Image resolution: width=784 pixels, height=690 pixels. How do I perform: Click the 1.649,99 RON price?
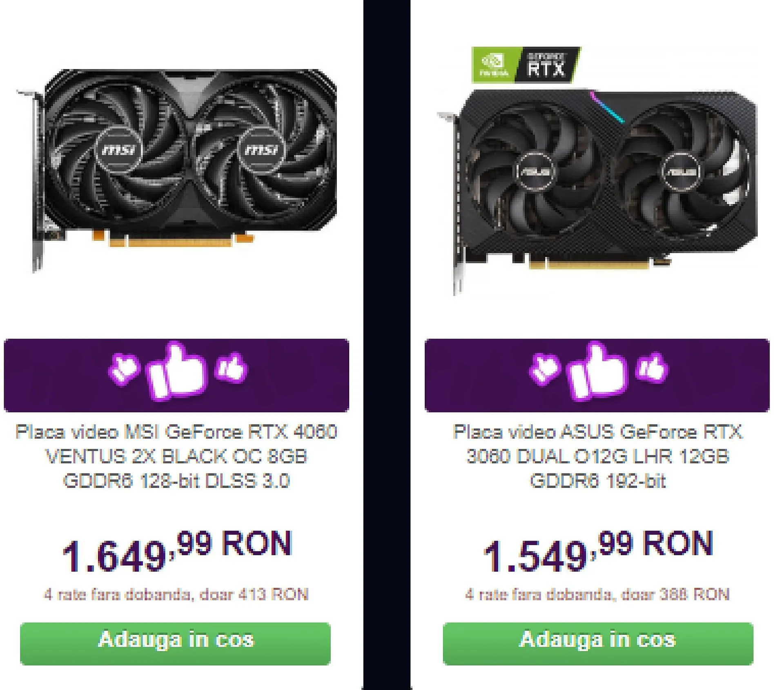click(177, 551)
